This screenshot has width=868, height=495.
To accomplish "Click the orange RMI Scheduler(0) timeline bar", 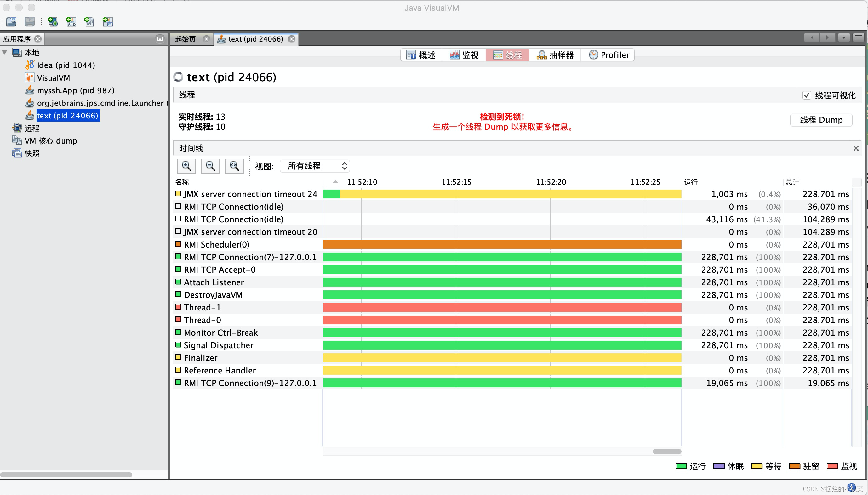I will (502, 244).
